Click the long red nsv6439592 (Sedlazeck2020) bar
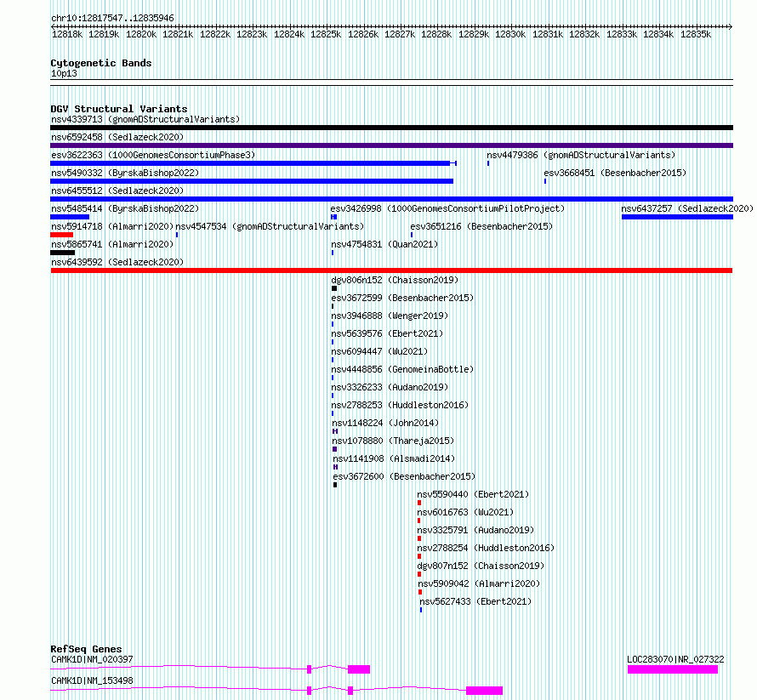The width and height of the screenshot is (757, 700). (391, 270)
